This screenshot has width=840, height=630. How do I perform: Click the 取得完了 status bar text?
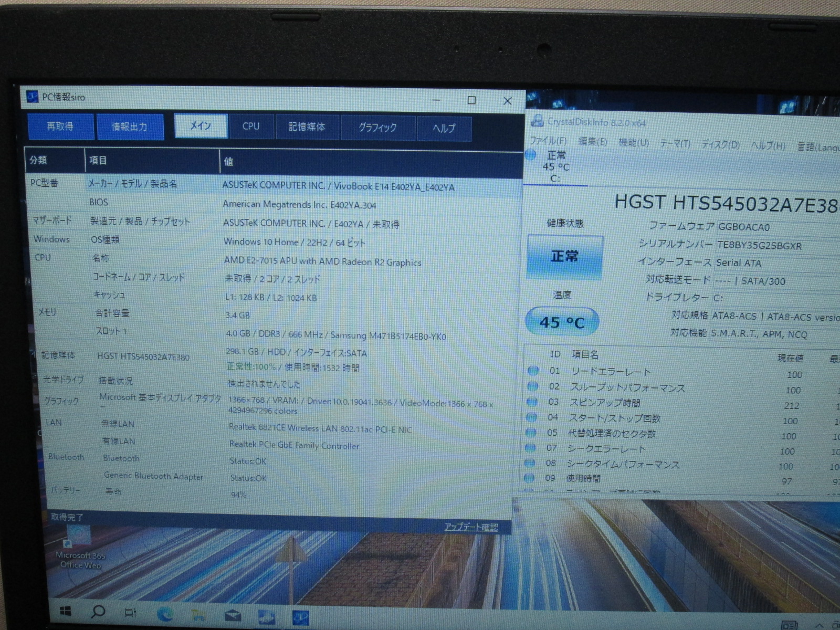(67, 517)
